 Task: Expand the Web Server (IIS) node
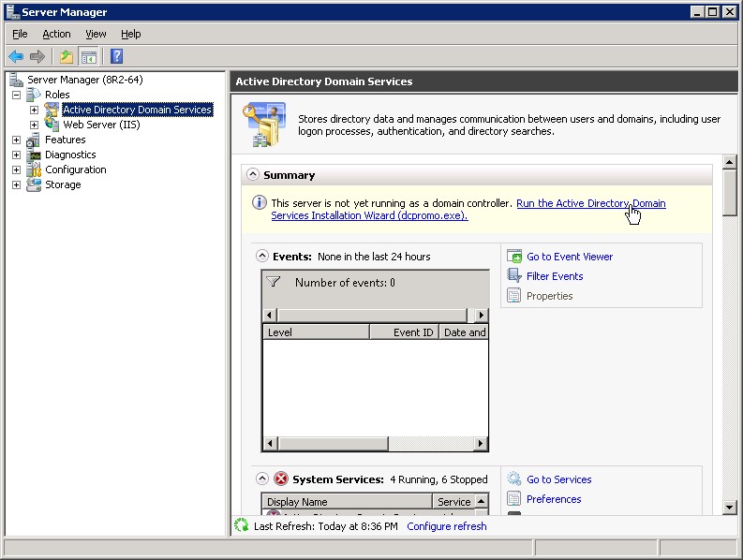click(35, 125)
